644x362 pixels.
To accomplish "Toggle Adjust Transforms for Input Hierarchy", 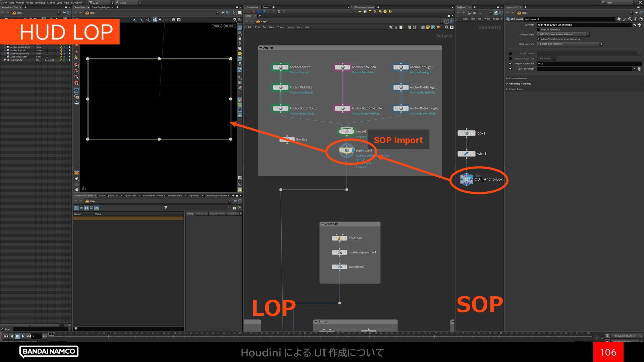I will pos(539,39).
